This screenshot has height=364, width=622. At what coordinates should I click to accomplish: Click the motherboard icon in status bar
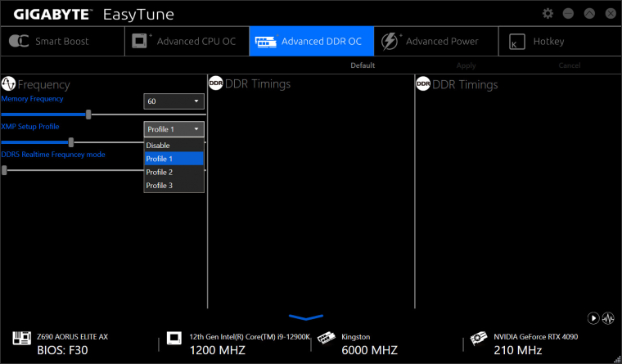22,338
